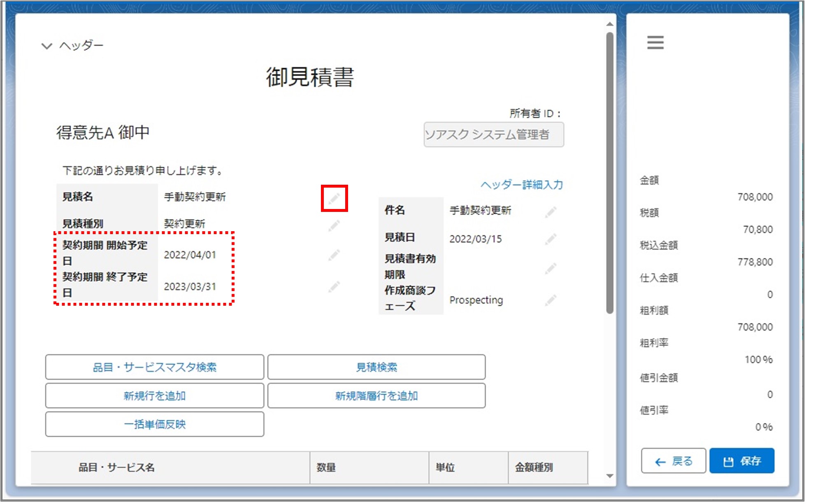Click 一括単価反映 button
834x504 pixels.
pyautogui.click(x=155, y=424)
